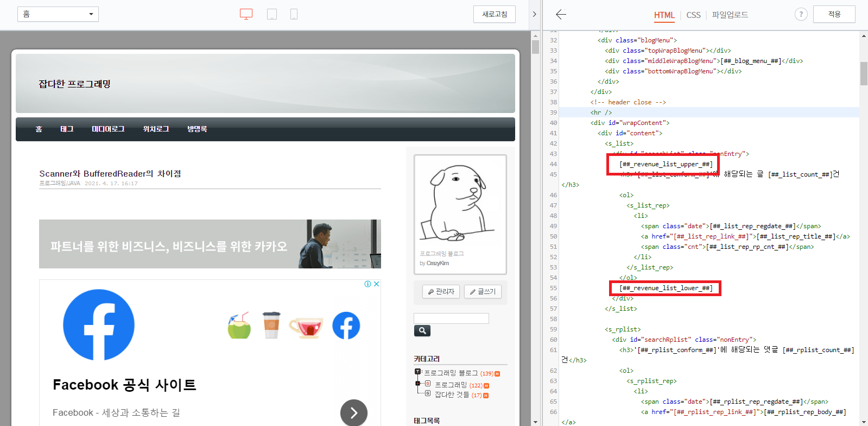Click the Kakao business banner ad

click(x=210, y=244)
